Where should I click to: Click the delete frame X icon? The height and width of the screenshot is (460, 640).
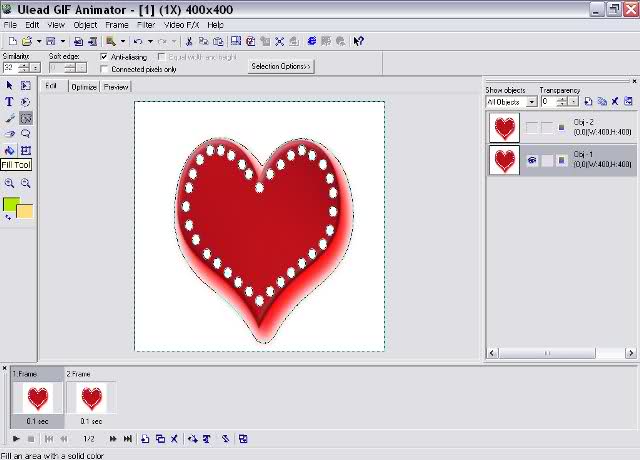(x=174, y=439)
